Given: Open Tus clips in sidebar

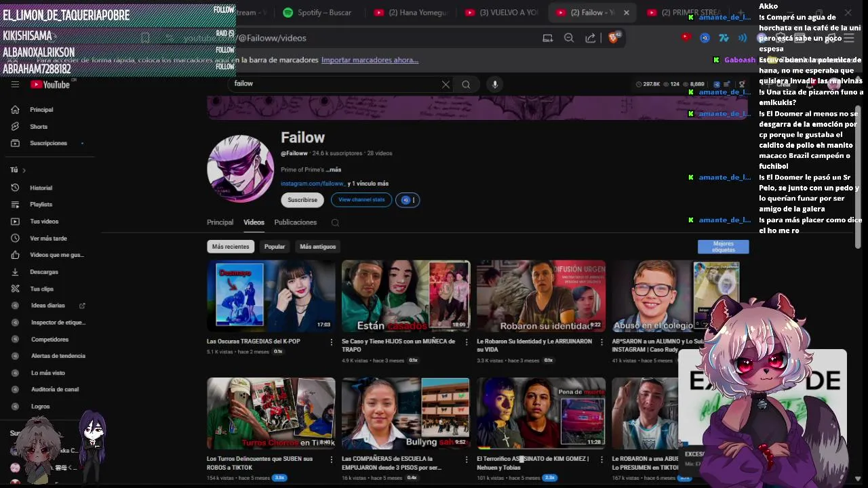Looking at the screenshot, I should pyautogui.click(x=41, y=289).
